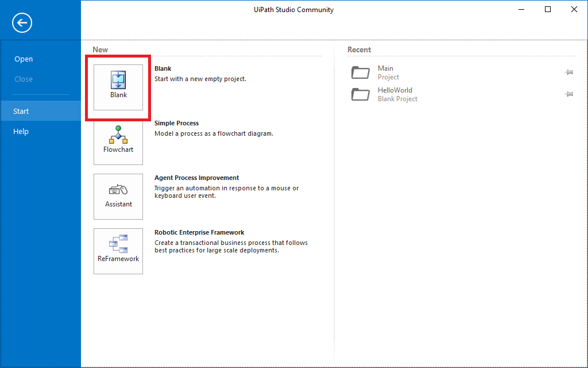Viewport: 588px width, 368px height.
Task: Click 'Start with a new empty project.' description
Action: point(200,79)
